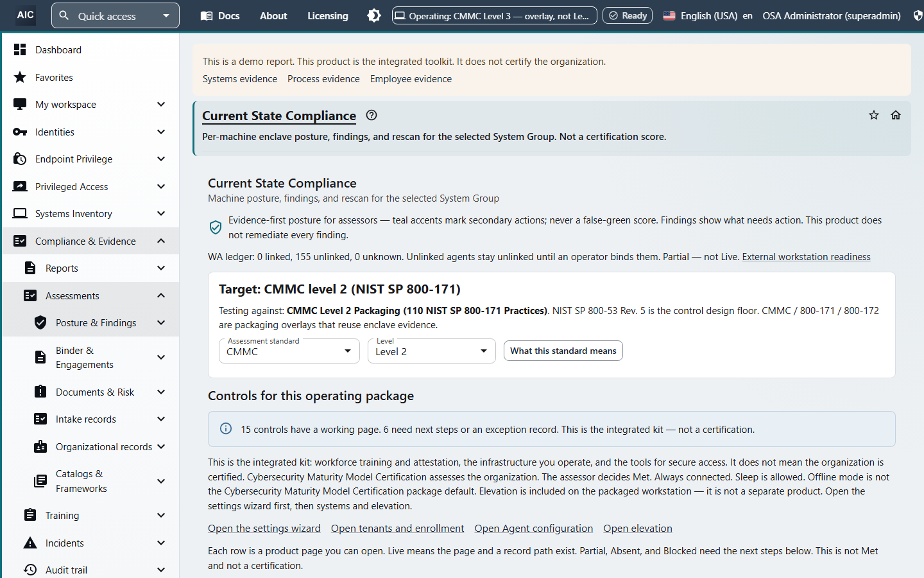Click the Assessments icon
The width and height of the screenshot is (924, 578).
click(30, 295)
